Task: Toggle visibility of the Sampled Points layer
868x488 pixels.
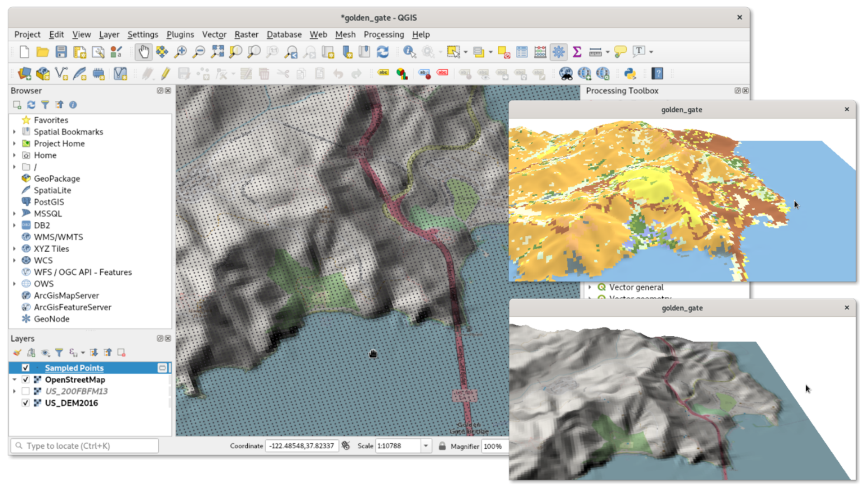Action: (x=26, y=368)
